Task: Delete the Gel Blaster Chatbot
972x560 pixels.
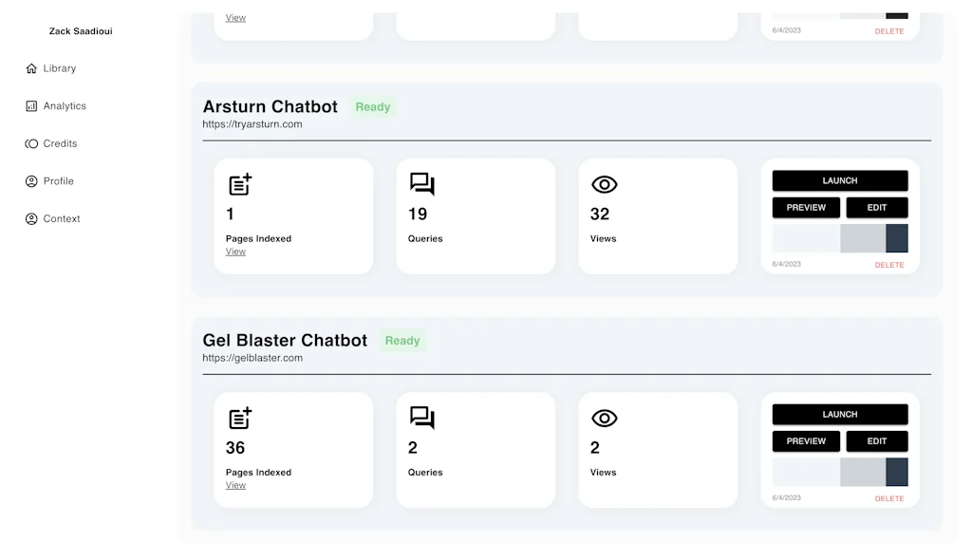Action: [x=888, y=497]
